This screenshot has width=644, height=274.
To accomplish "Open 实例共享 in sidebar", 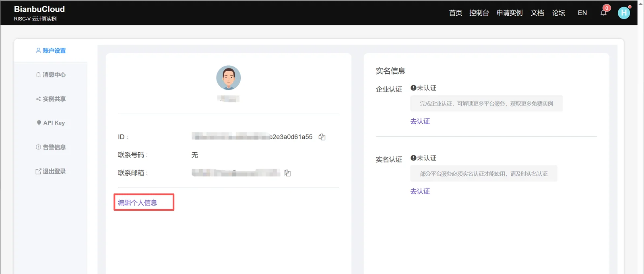I will (x=51, y=99).
